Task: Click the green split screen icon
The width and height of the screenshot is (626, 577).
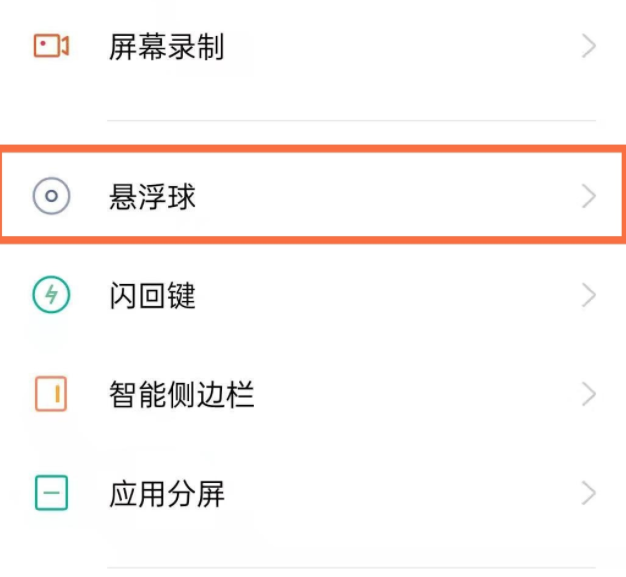Action: (x=50, y=493)
